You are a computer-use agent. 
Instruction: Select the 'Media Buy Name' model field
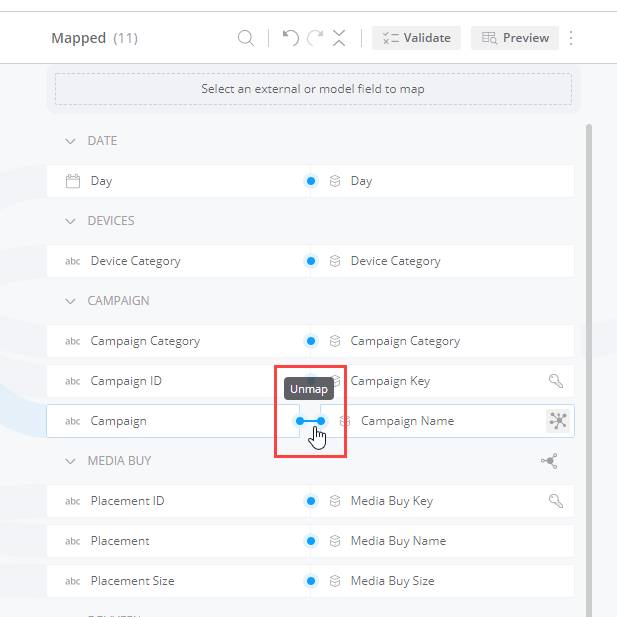click(398, 541)
